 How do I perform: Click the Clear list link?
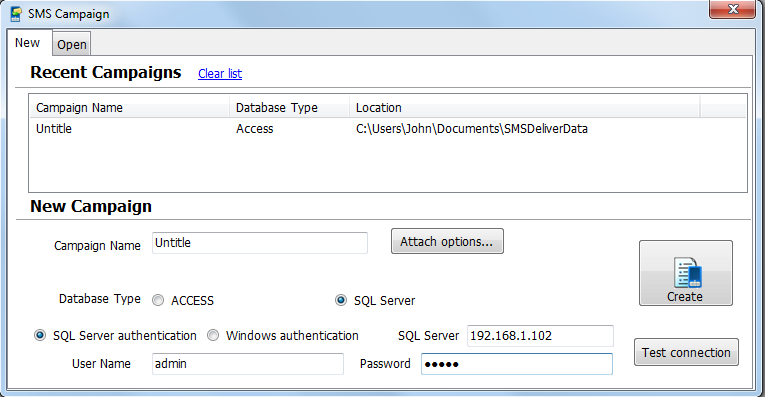point(220,74)
